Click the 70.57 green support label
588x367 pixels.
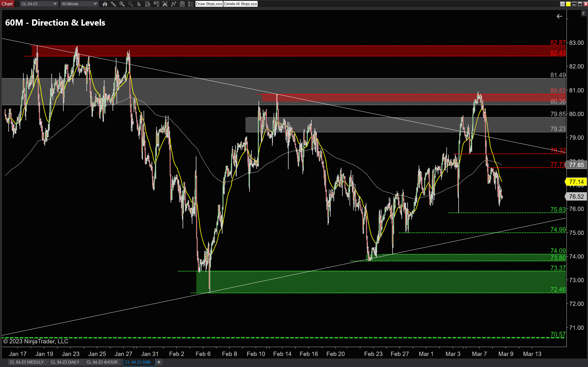click(x=558, y=334)
